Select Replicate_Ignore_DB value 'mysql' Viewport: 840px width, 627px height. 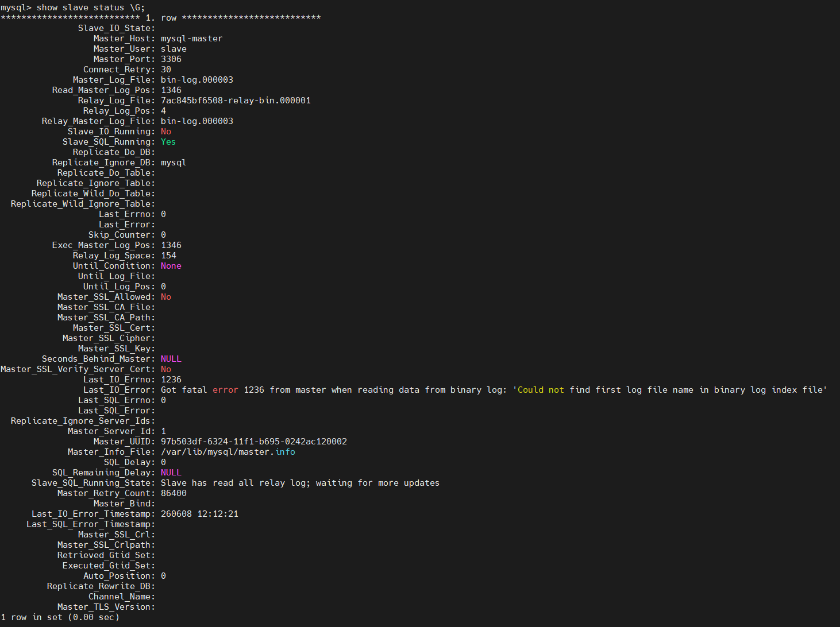point(174,162)
